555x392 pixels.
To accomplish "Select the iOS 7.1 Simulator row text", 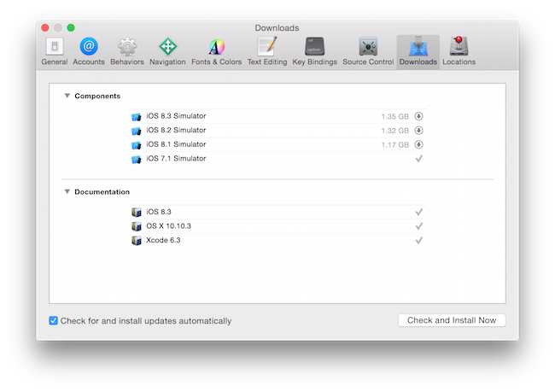I will click(x=176, y=159).
